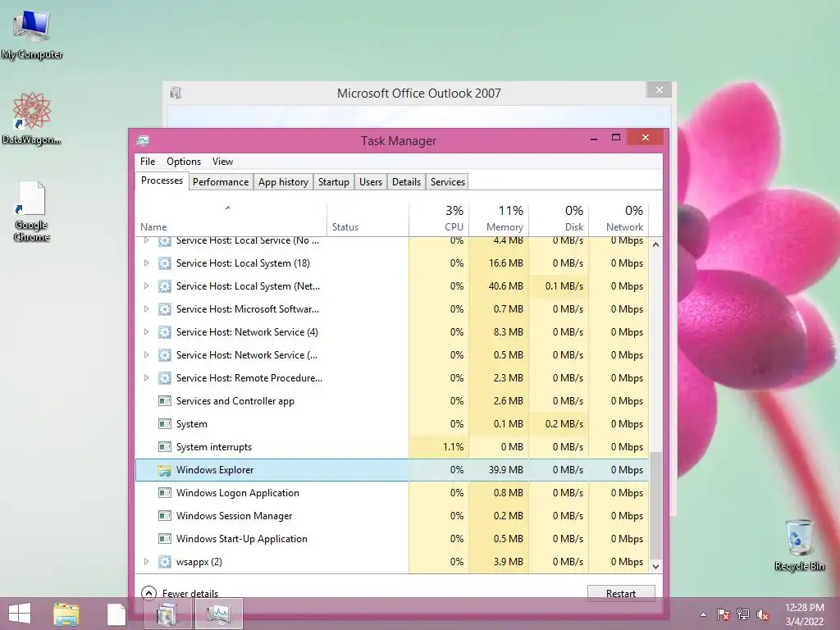
Task: Open the Options menu
Action: (x=184, y=162)
